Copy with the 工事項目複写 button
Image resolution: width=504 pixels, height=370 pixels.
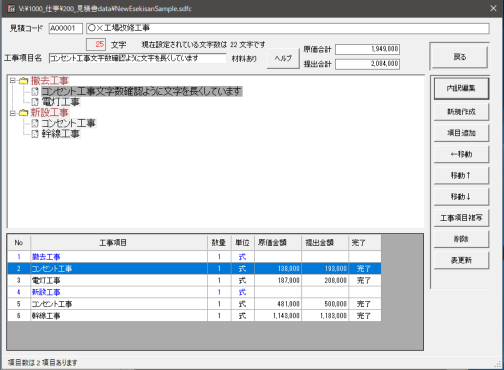tap(461, 218)
